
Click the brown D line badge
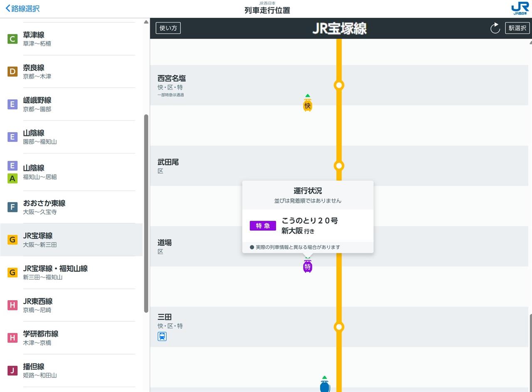tap(12, 72)
